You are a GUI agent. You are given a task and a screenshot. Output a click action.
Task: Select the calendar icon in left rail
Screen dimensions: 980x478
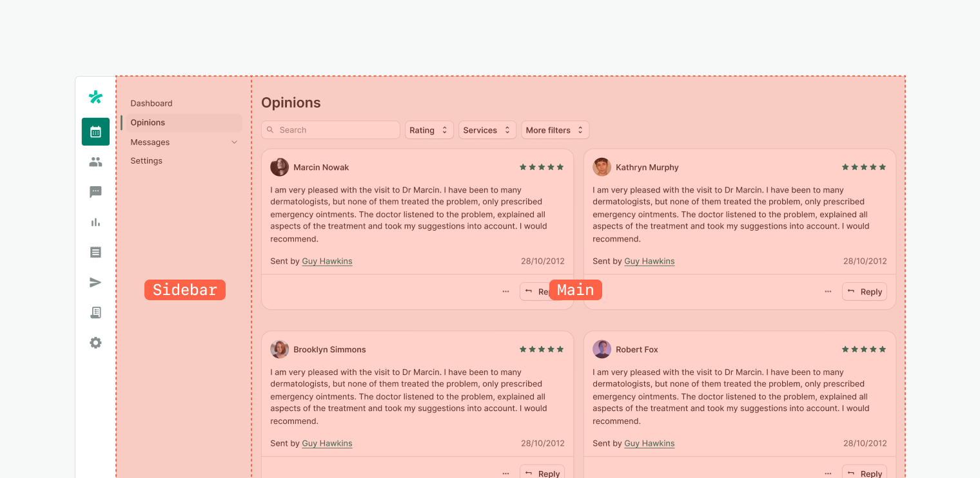click(95, 131)
